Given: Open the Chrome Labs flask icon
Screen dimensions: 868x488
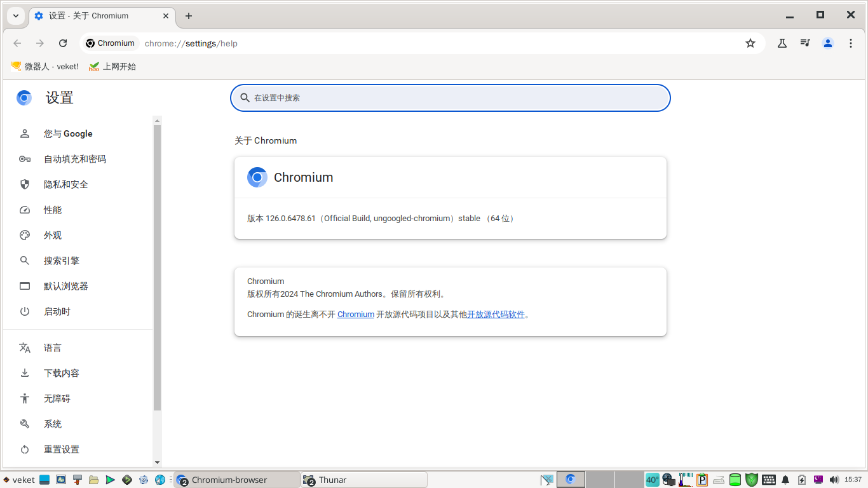Looking at the screenshot, I should click(782, 43).
